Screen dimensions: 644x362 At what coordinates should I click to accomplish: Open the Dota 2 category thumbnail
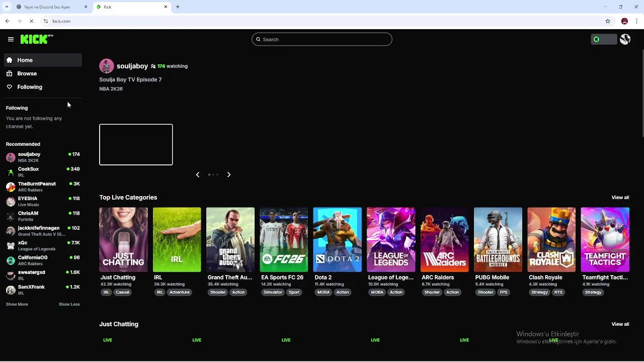[337, 240]
